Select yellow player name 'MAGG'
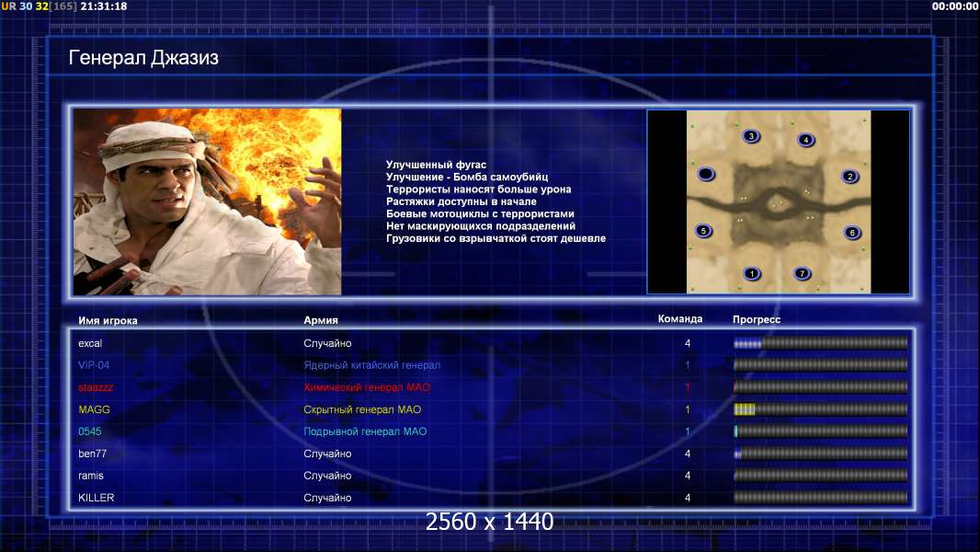 point(94,409)
